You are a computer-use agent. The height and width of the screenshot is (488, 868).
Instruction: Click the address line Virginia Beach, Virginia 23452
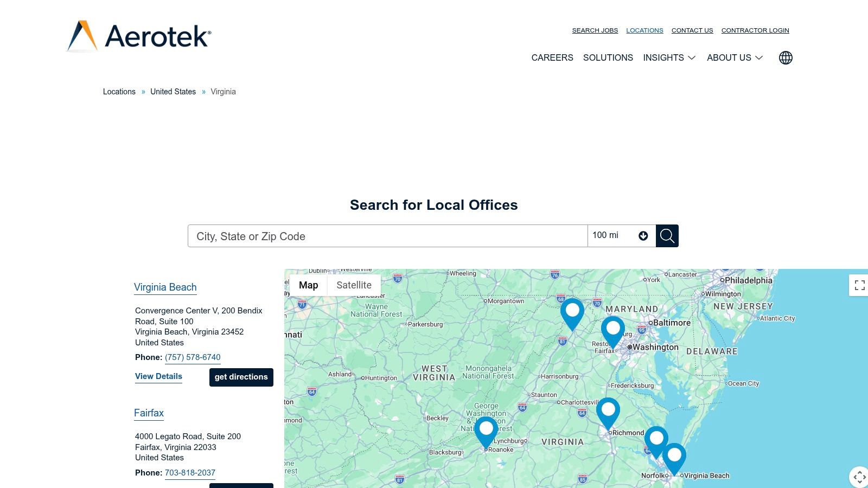coord(189,332)
